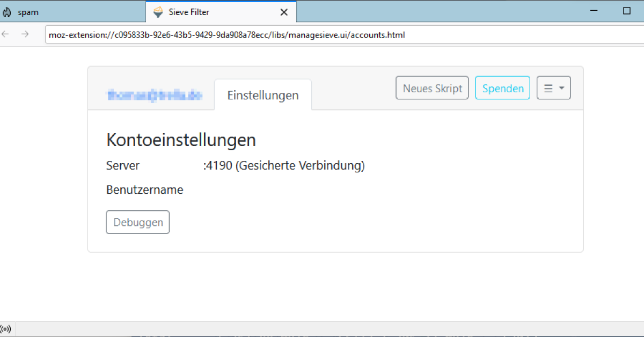
Task: Maximize the window
Action: [626, 11]
